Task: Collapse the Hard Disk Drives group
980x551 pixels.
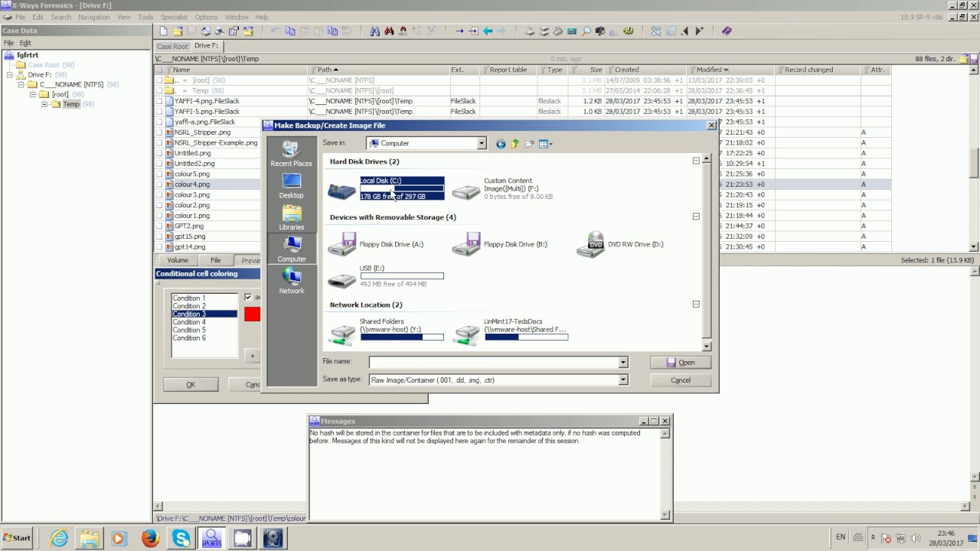Action: [x=696, y=161]
